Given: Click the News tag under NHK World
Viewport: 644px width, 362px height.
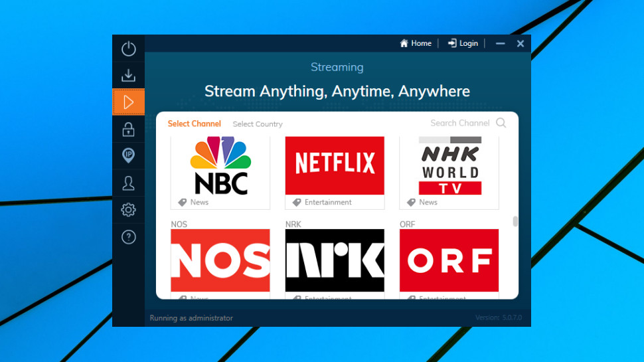Looking at the screenshot, I should point(422,202).
